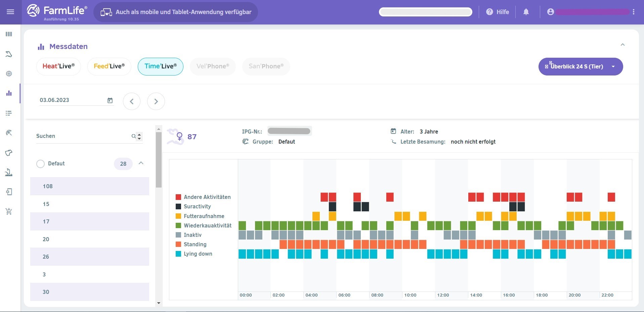Toggle the Lying down legend entry

point(198,254)
